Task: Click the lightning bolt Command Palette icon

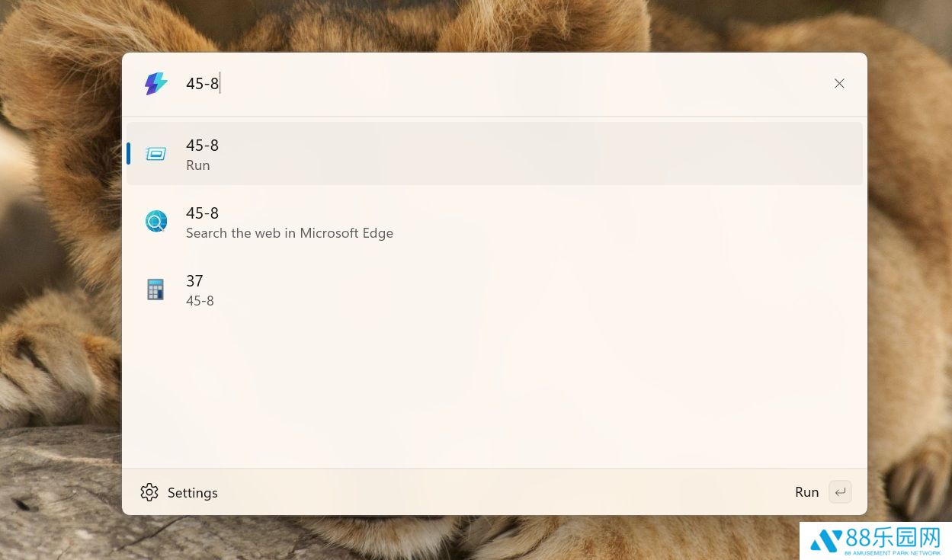Action: (x=155, y=84)
